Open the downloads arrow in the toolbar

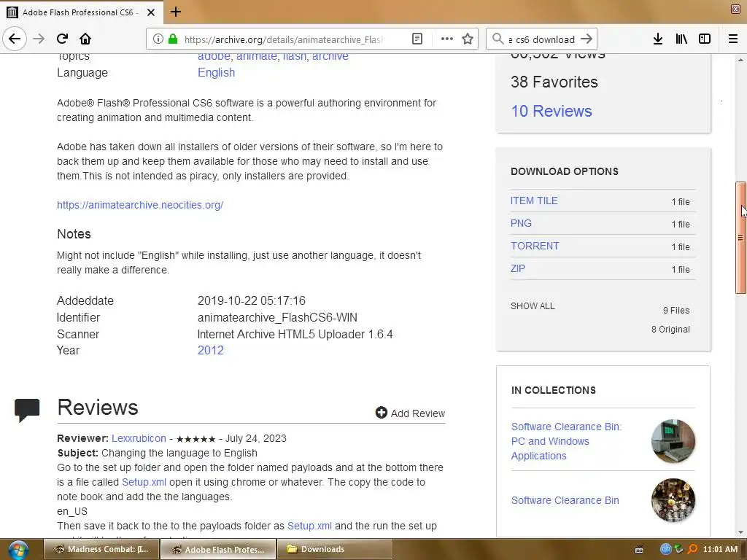(657, 39)
